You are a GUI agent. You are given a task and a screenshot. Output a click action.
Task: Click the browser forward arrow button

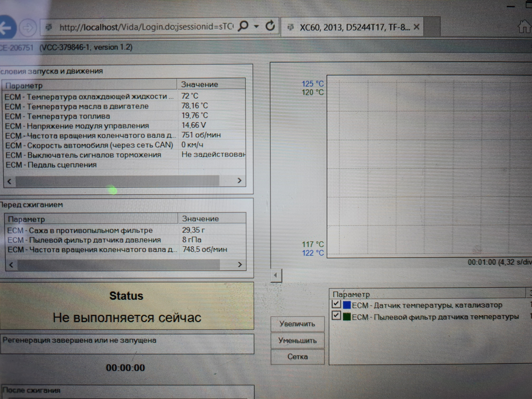[x=28, y=27]
